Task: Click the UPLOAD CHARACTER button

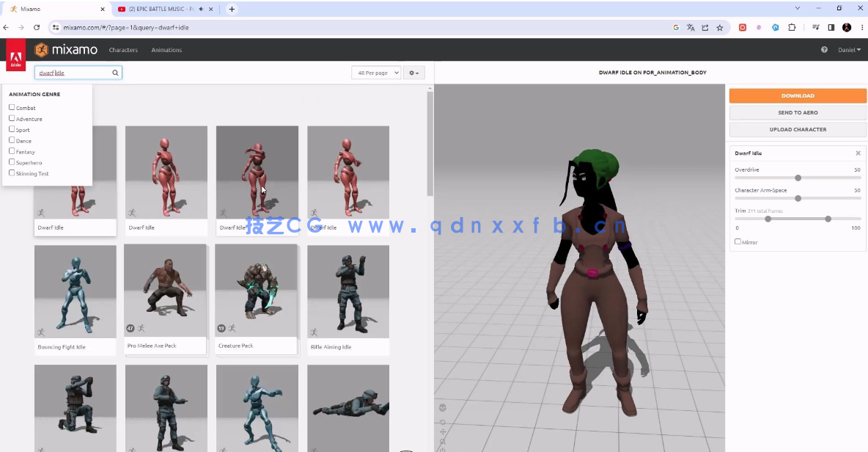Action: coord(798,129)
